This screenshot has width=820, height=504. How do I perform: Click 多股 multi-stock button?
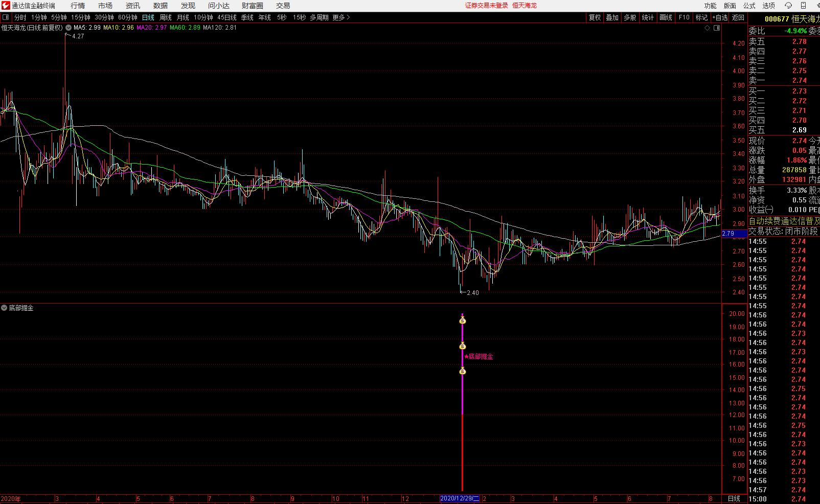click(630, 17)
